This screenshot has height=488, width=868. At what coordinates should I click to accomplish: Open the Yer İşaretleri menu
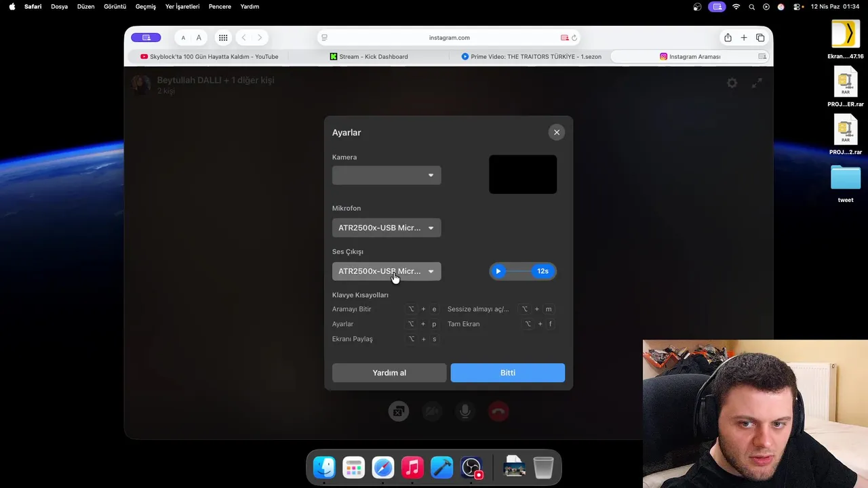[x=182, y=7]
